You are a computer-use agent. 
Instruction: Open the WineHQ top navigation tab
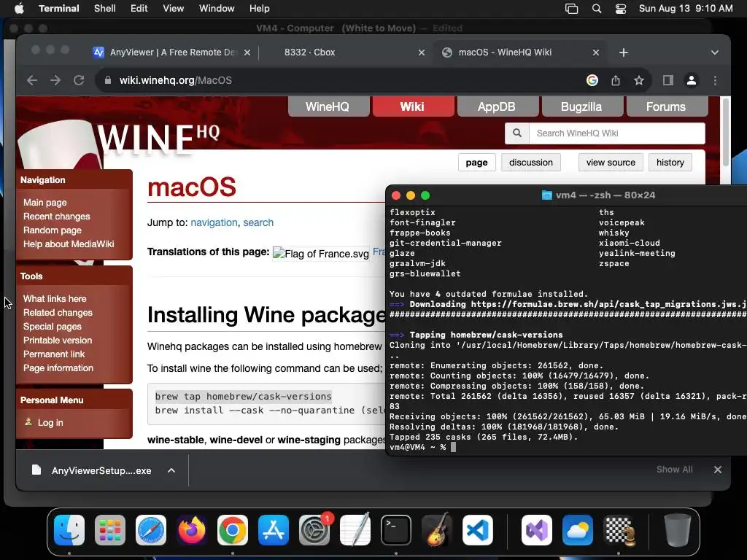click(x=328, y=106)
